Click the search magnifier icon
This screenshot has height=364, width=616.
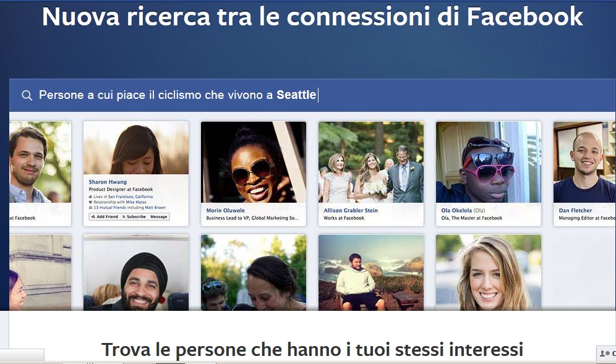27,95
